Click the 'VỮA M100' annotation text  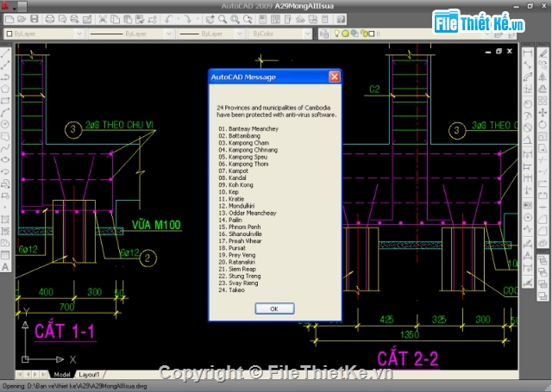tap(156, 225)
